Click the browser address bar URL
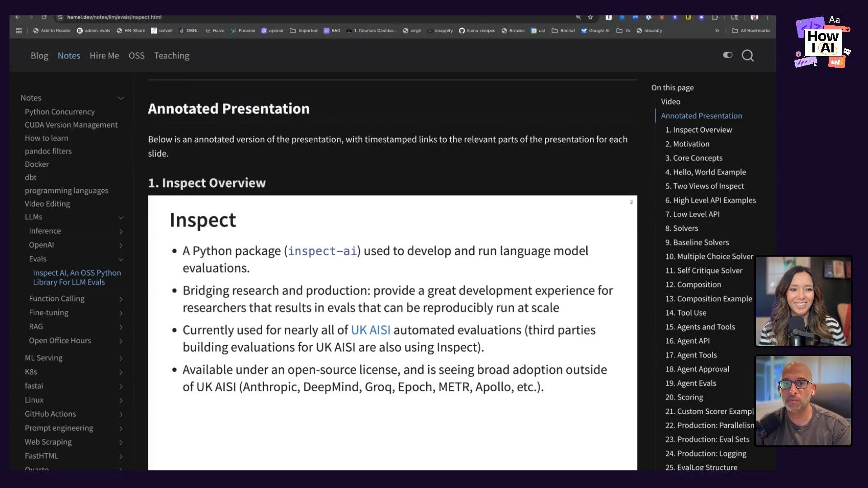This screenshot has height=488, width=868. tap(114, 17)
